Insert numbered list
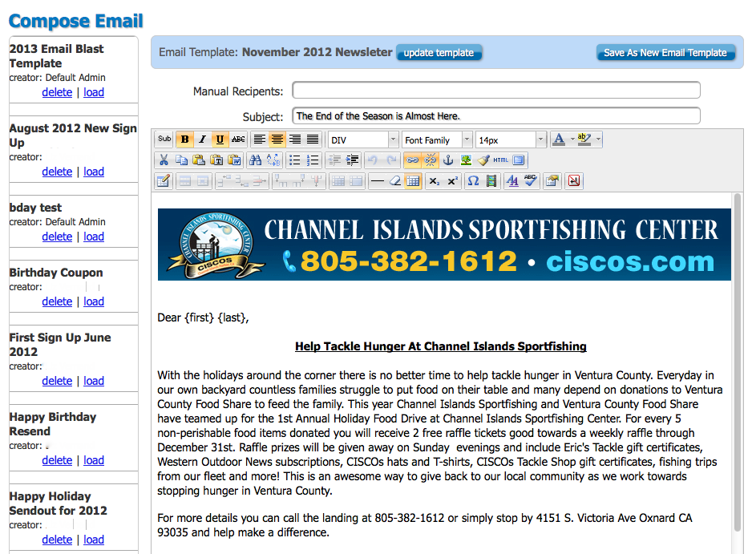Viewport: 756px width, 554px height. coord(313,160)
